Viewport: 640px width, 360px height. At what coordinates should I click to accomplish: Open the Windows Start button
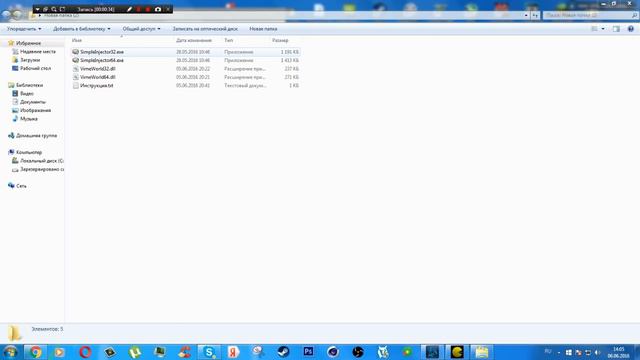click(10, 352)
